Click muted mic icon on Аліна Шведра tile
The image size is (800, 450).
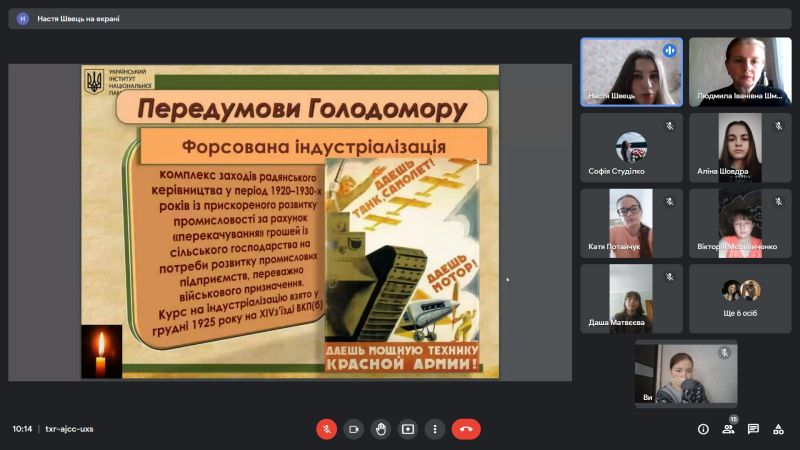(x=778, y=126)
